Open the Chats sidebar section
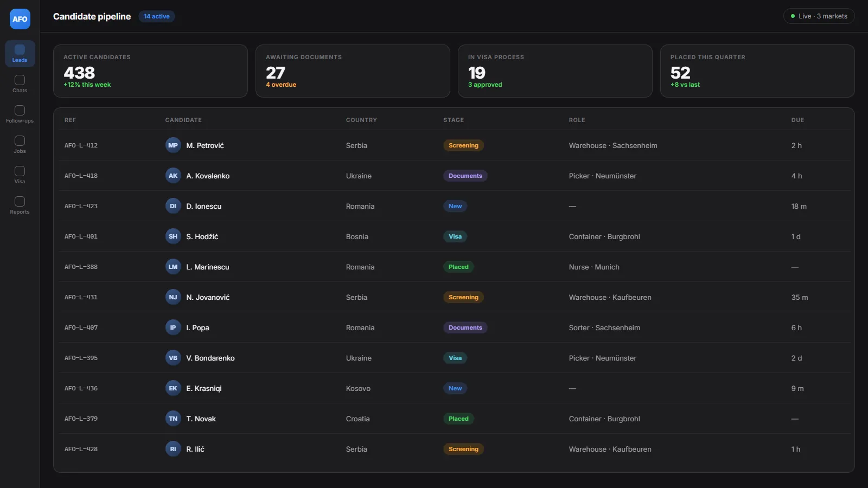The height and width of the screenshot is (488, 868). click(x=20, y=84)
